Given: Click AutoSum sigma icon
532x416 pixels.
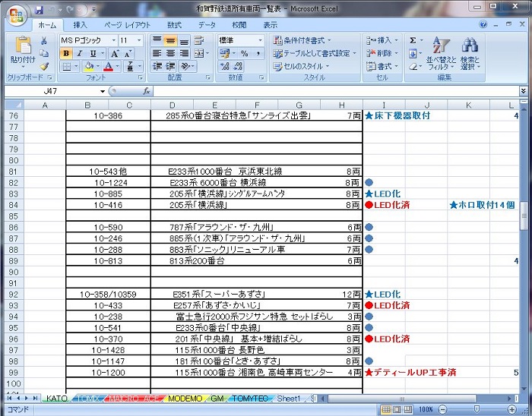Looking at the screenshot, I should click(x=413, y=41).
